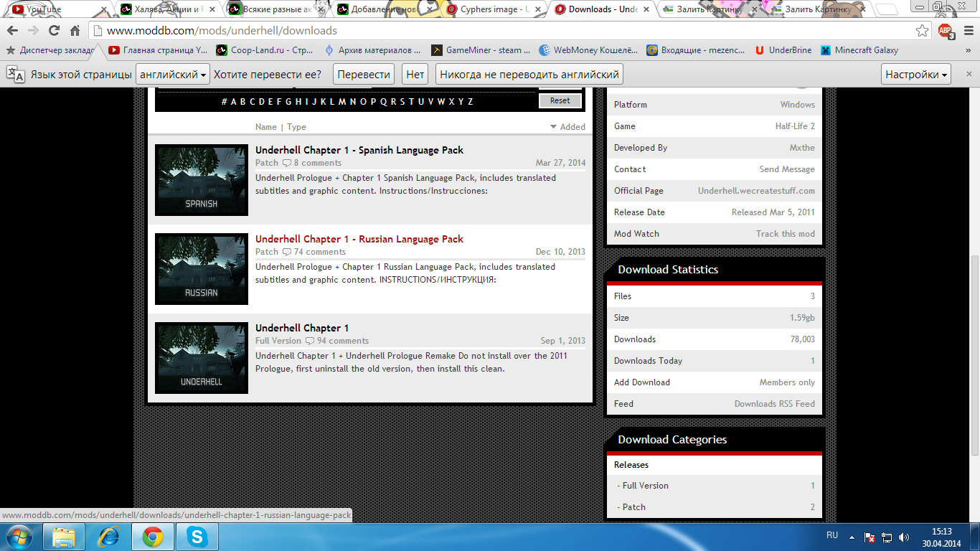This screenshot has height=551, width=980.
Task: Click Никогда не переводить английский
Action: [529, 74]
